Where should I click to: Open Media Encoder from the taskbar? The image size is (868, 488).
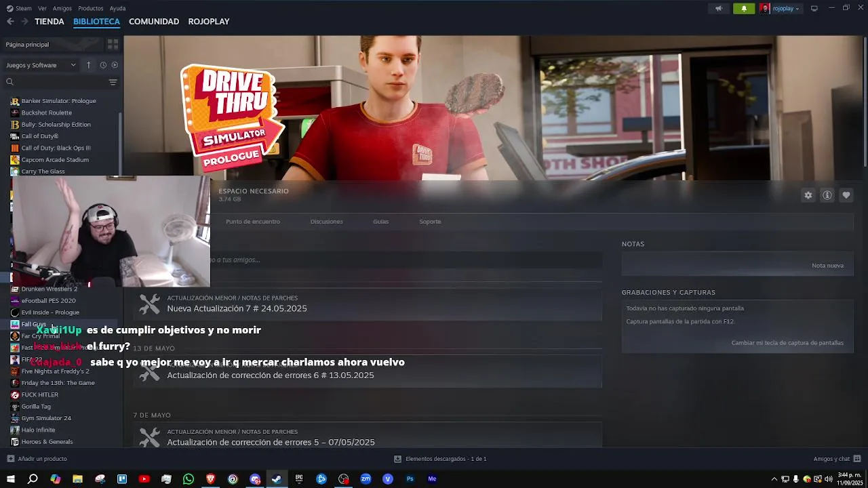(432, 479)
